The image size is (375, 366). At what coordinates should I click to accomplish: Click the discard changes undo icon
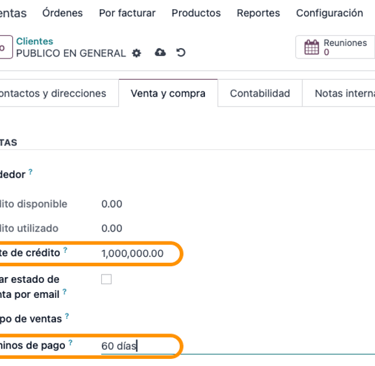click(x=181, y=53)
